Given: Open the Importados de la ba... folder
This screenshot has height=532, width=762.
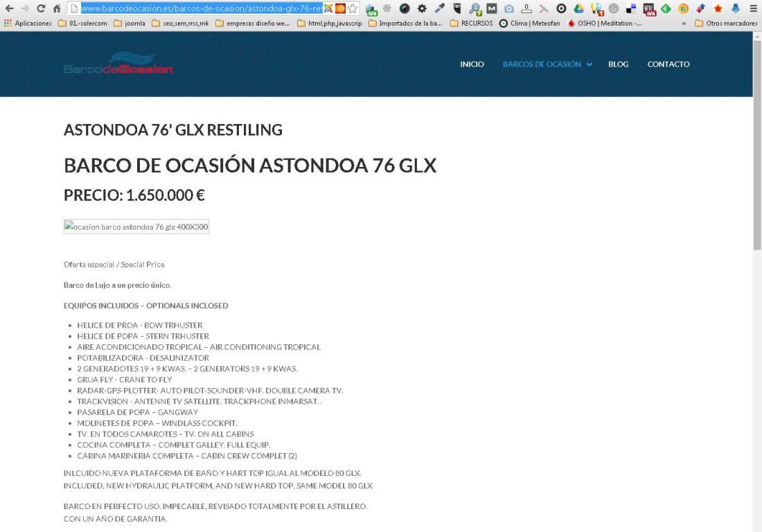Looking at the screenshot, I should click(x=405, y=23).
